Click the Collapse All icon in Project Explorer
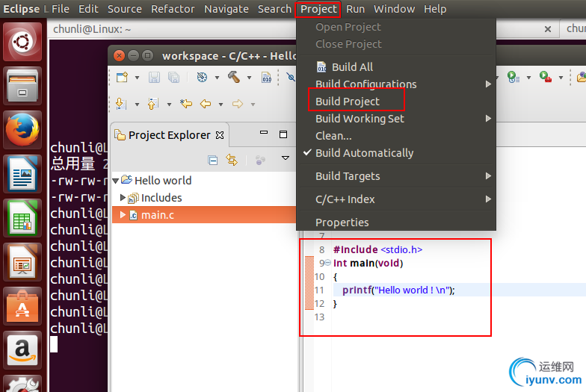Viewport: 586px width, 392px height. (212, 161)
